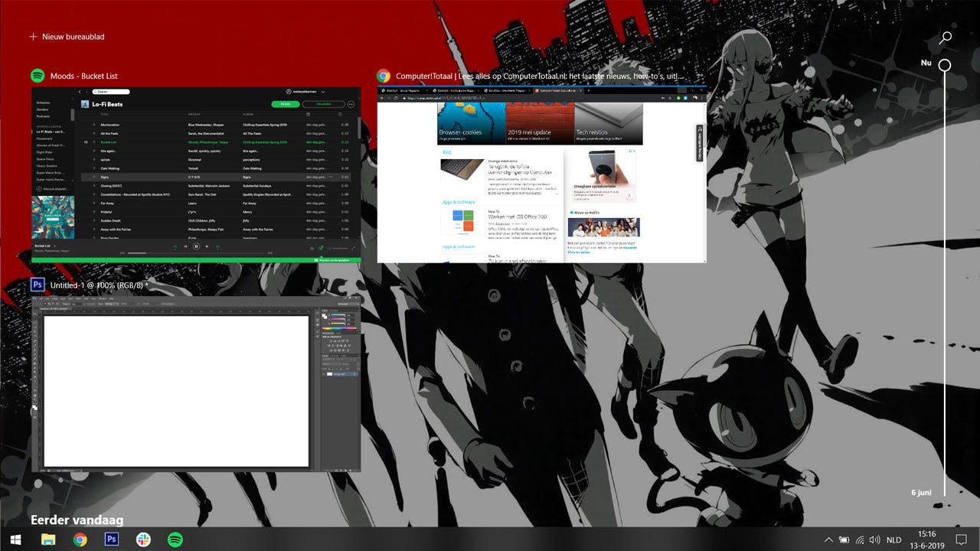Hide the Background layer with its eye toggle
This screenshot has width=980, height=551.
coord(325,374)
